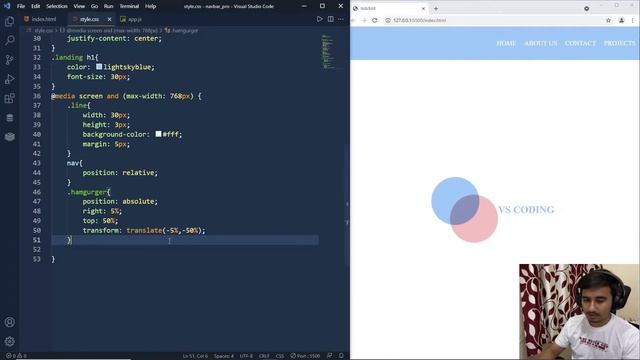Click the UTF-8 encoding status entry
The image size is (640, 360).
pos(246,356)
